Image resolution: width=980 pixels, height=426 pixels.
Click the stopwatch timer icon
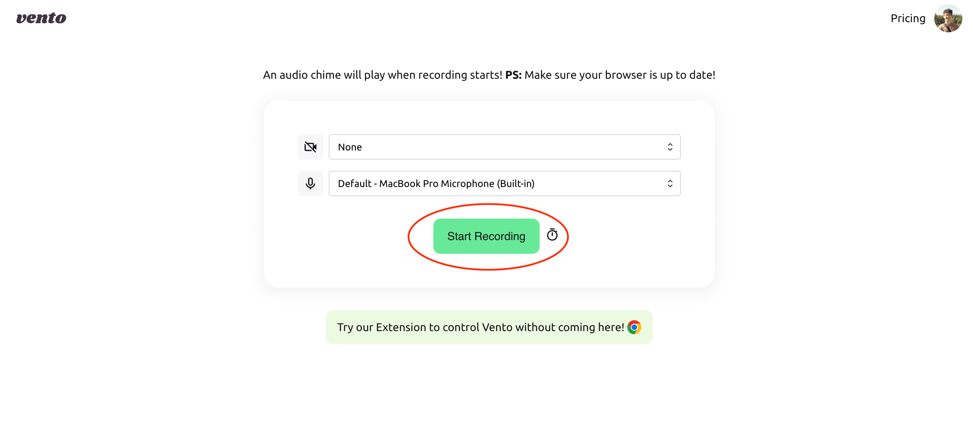[x=553, y=236]
